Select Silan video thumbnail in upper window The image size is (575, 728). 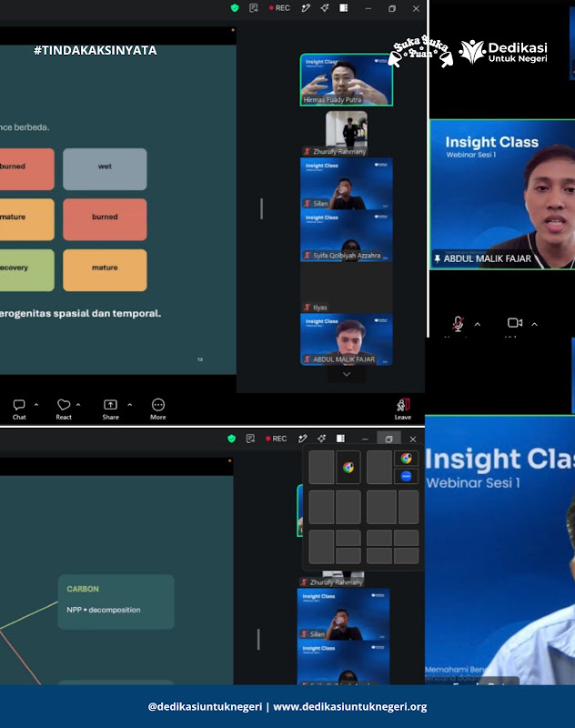point(347,184)
